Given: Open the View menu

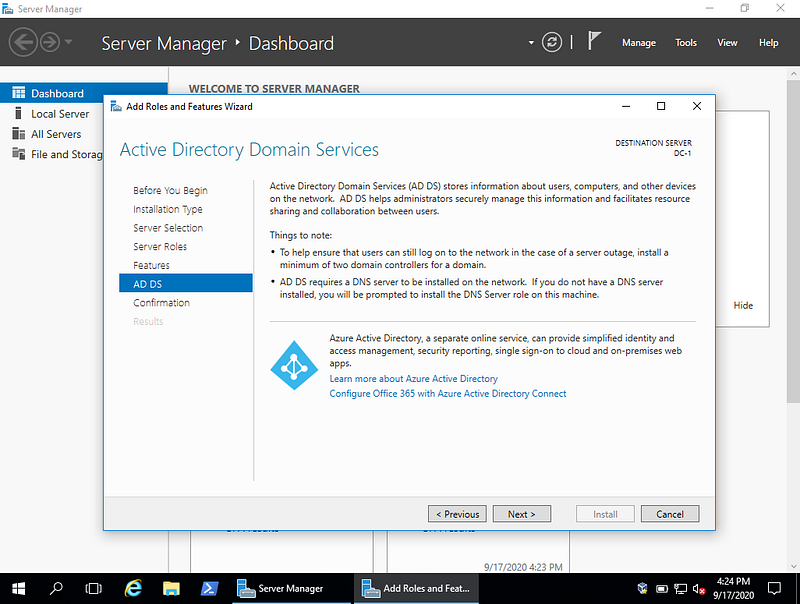Looking at the screenshot, I should pos(727,43).
